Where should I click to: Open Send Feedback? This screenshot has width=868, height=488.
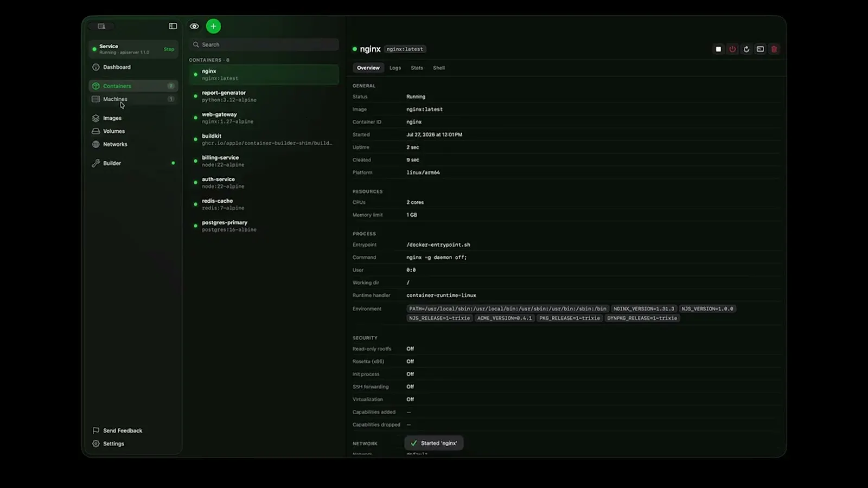point(123,431)
